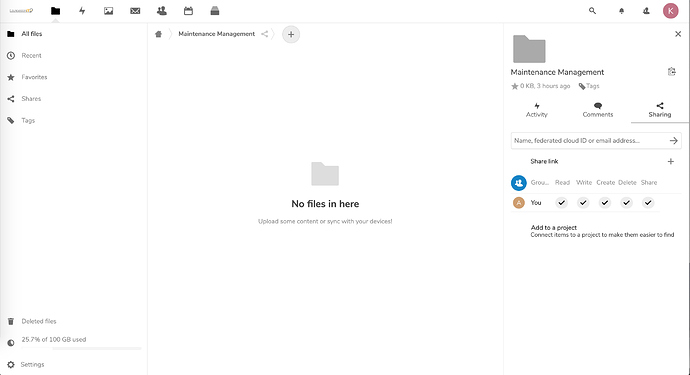Screen dimensions: 690x375
Task: Open the Deck stack icon in top bar
Action: [x=215, y=11]
